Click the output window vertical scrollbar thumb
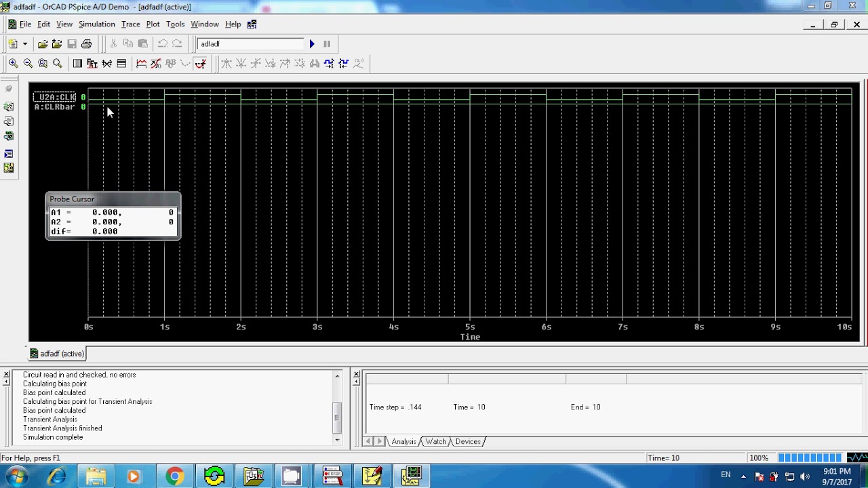Viewport: 868px width, 488px height. point(337,418)
